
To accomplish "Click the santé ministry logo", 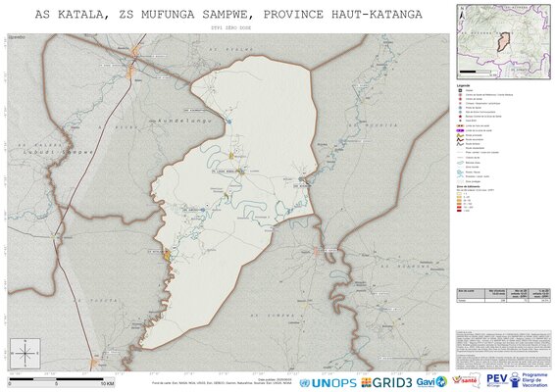I will coord(466,381).
